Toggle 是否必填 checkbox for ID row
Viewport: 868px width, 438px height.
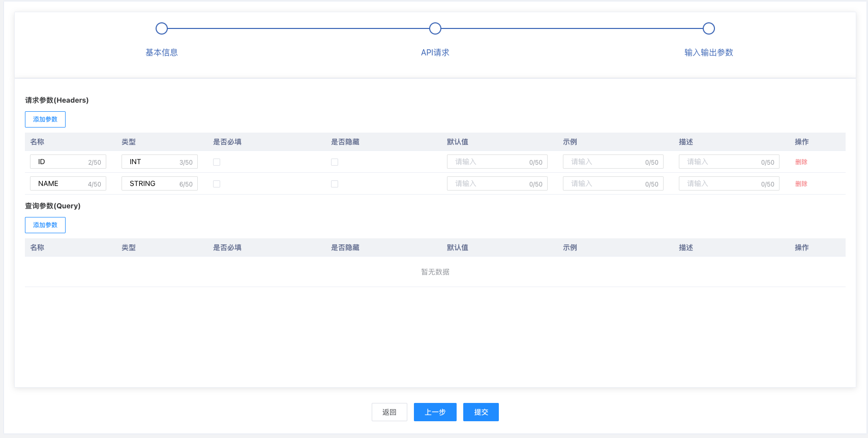pyautogui.click(x=217, y=162)
